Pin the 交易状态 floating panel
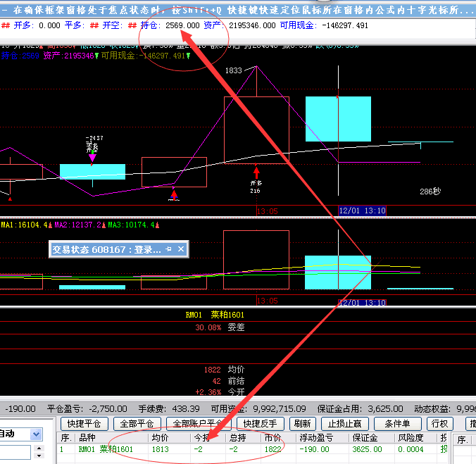The image size is (476, 464). click(x=169, y=249)
